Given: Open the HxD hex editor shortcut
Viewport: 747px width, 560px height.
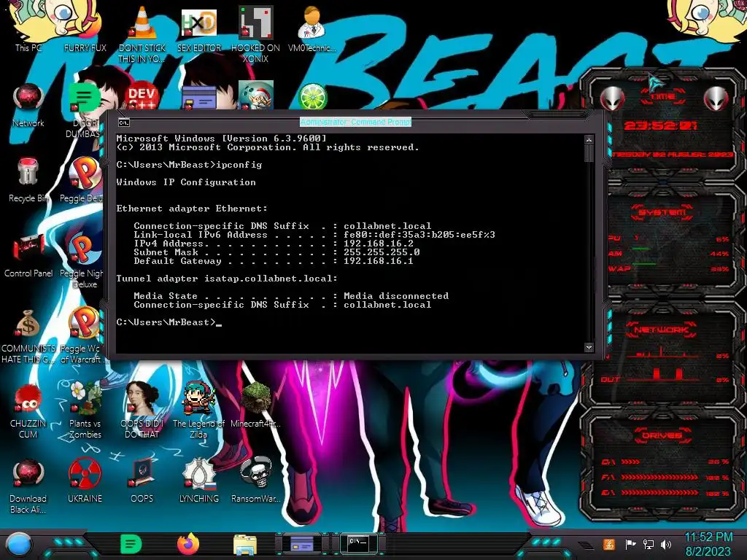Looking at the screenshot, I should 199,29.
